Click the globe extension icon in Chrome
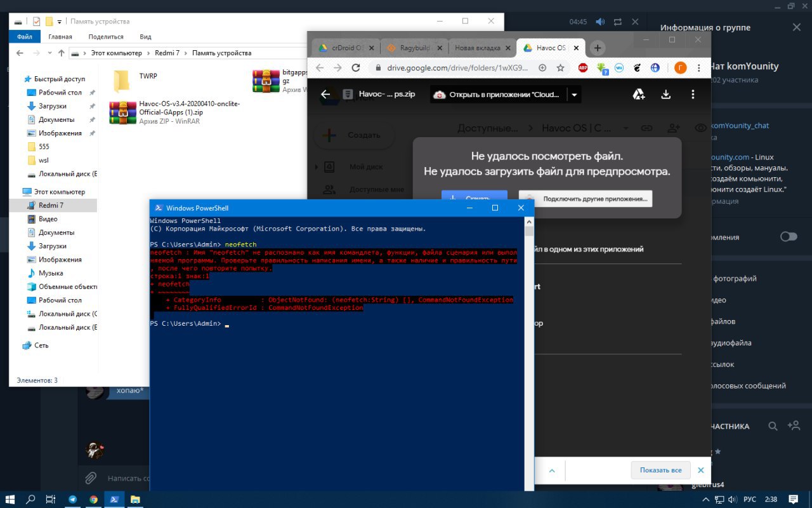Screen dimensions: 812x508 (655, 67)
